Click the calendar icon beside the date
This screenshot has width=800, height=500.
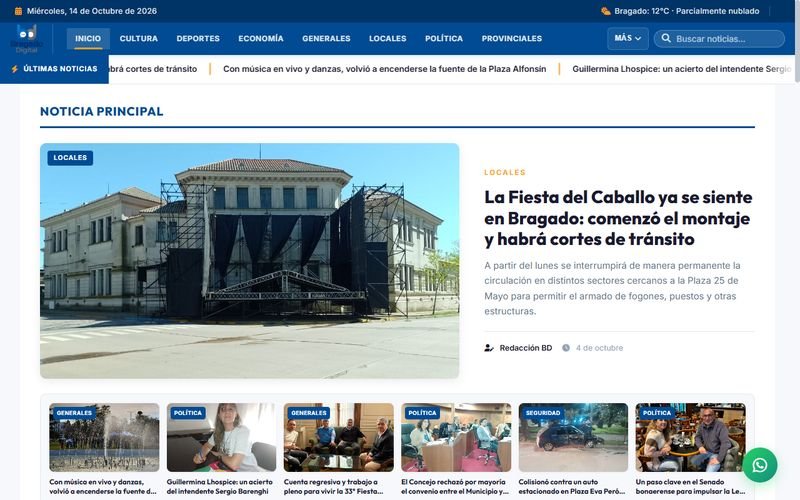click(18, 11)
